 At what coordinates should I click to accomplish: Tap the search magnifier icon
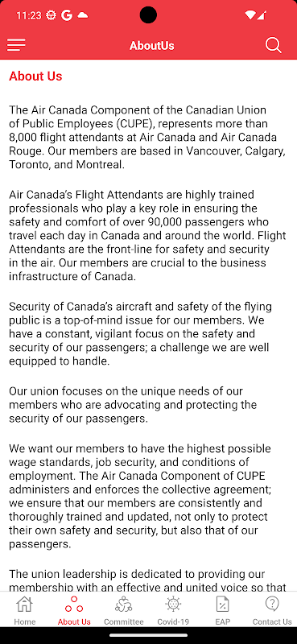[273, 45]
